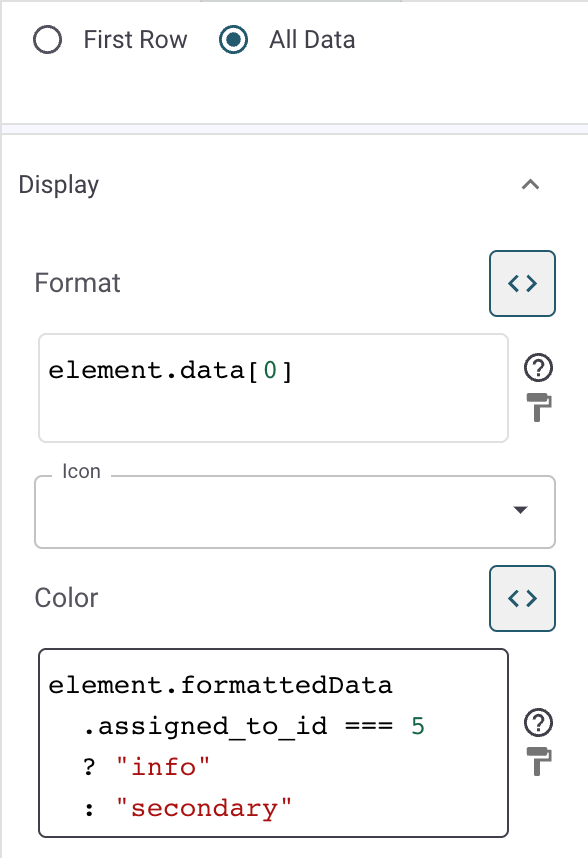The width and height of the screenshot is (588, 858).
Task: Open help for the Format expression
Action: (x=538, y=368)
